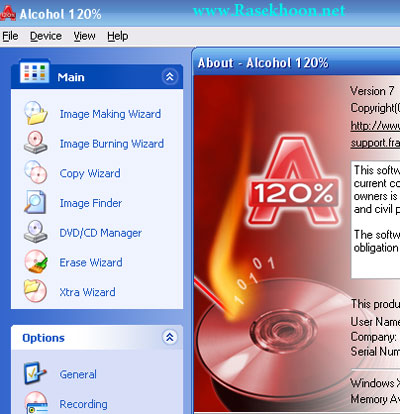Viewport: 400px width, 414px height.
Task: Select the Copy Wizard two-discs icon
Action: (x=36, y=172)
